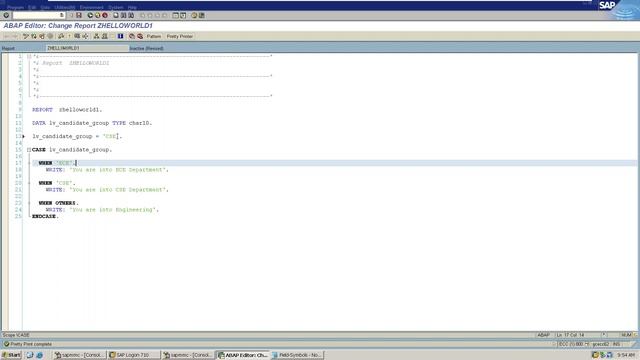Click the Display Object List icon
640x360 pixels.
[96, 36]
